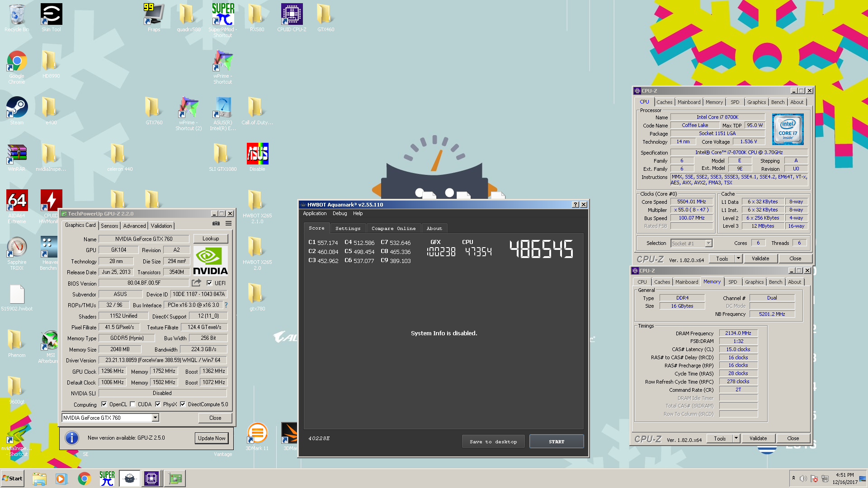
Task: Switch to the Settings tab in Aquamark
Action: tap(348, 229)
